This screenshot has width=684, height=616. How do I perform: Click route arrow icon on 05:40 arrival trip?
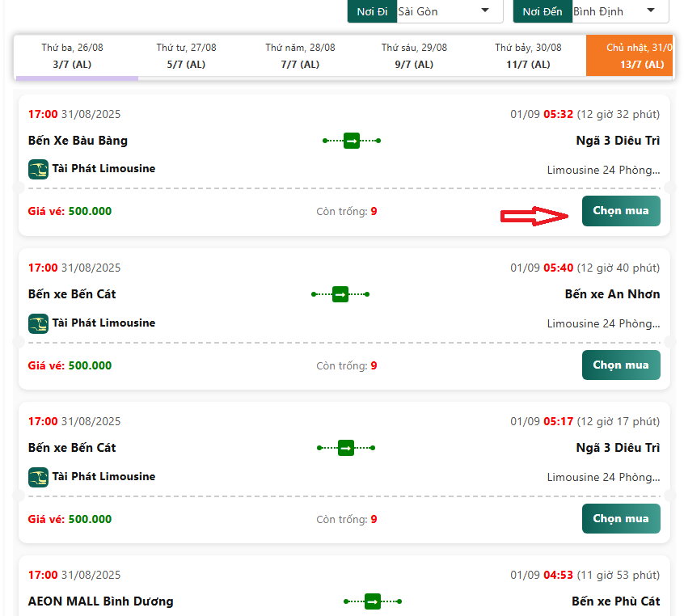(340, 294)
